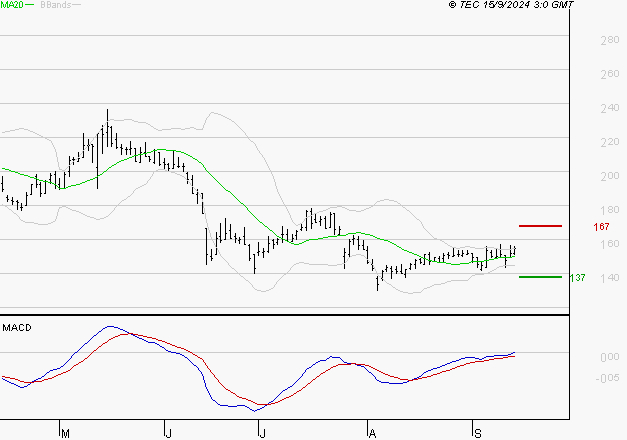Click the 220 price axis label
This screenshot has height=440, width=627.
pyautogui.click(x=610, y=142)
